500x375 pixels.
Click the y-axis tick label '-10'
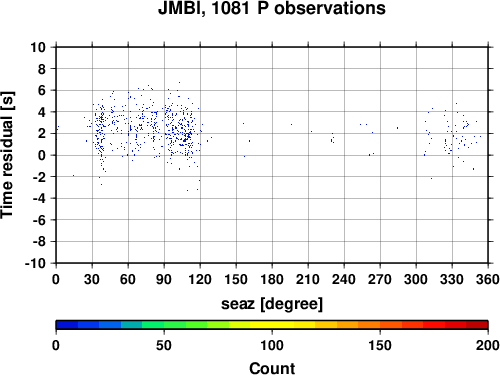point(35,263)
